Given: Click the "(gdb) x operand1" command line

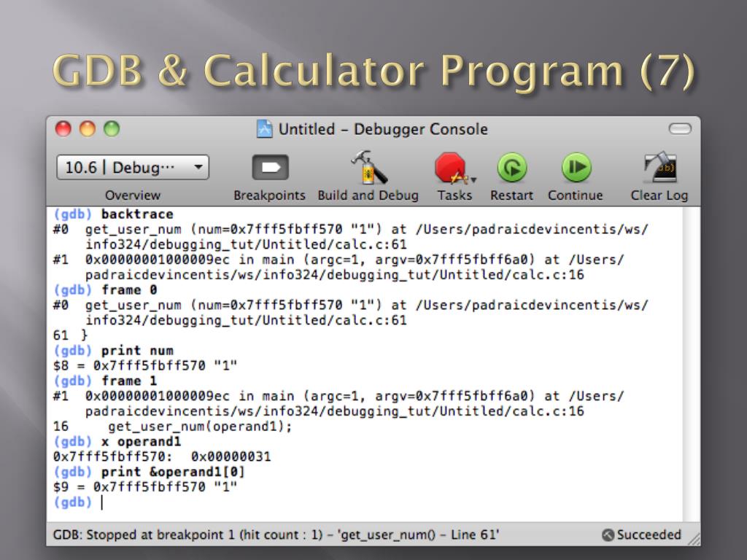Looking at the screenshot, I should click(117, 442).
